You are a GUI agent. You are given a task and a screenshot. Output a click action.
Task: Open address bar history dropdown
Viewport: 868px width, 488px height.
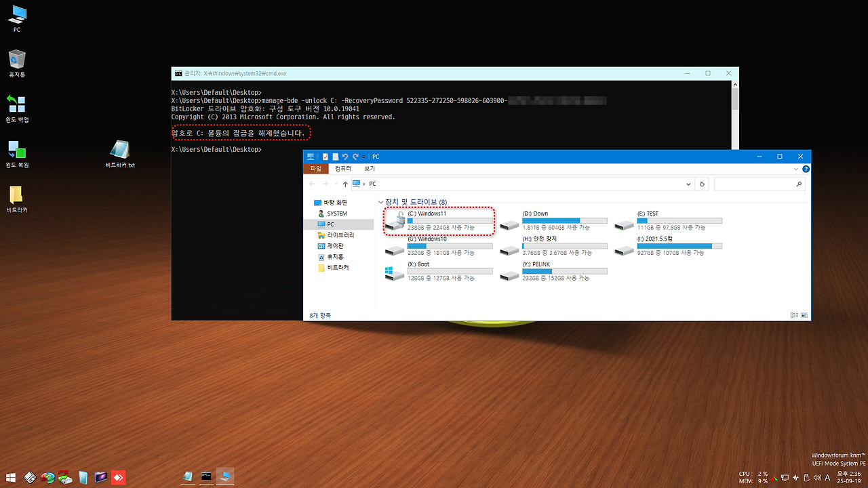[x=689, y=184]
